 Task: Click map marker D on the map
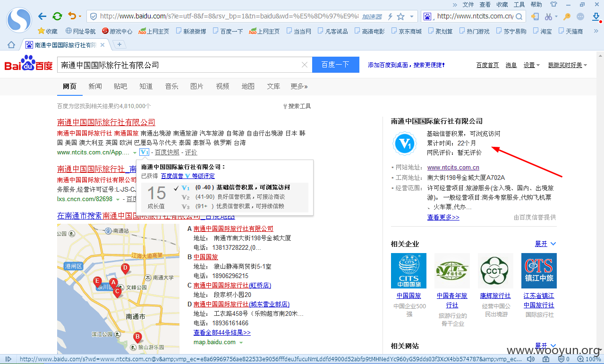tap(125, 269)
